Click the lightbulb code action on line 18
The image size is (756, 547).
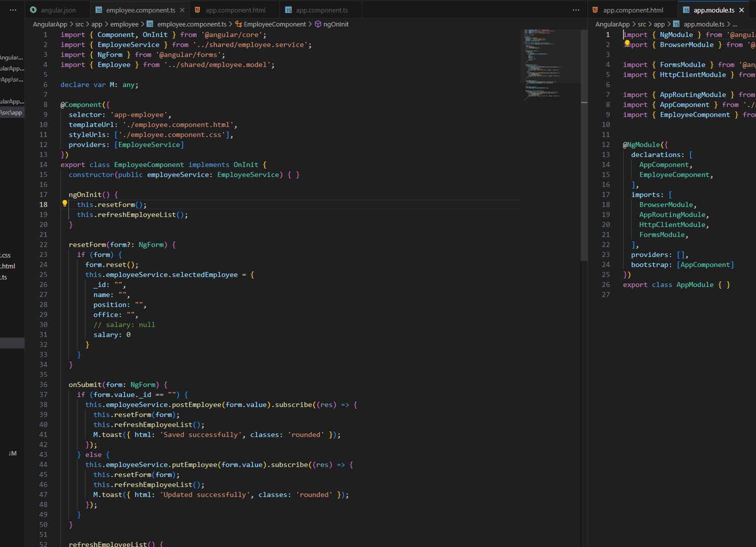pyautogui.click(x=64, y=203)
